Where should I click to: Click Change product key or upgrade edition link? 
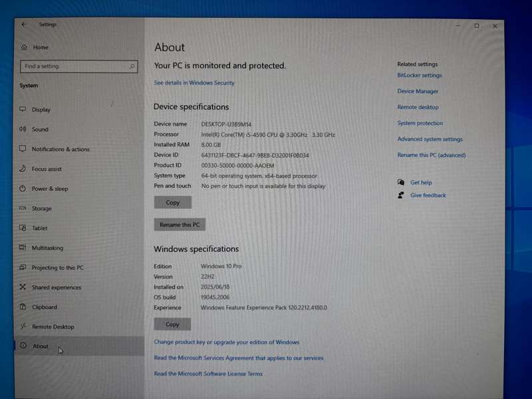227,342
